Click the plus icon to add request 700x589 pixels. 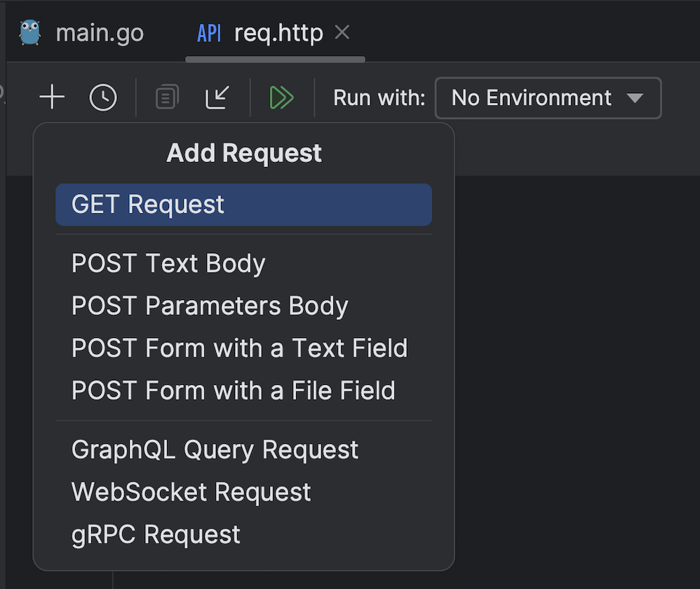tap(52, 97)
